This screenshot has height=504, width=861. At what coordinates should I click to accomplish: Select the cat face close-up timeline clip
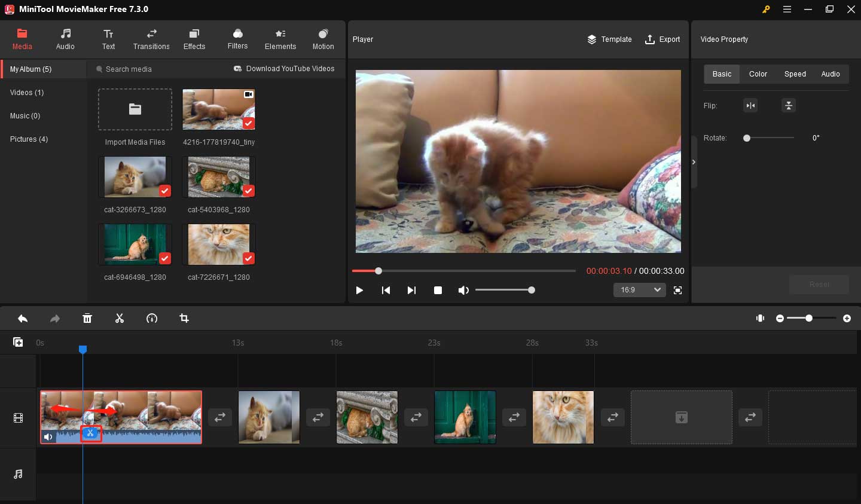[x=563, y=417]
